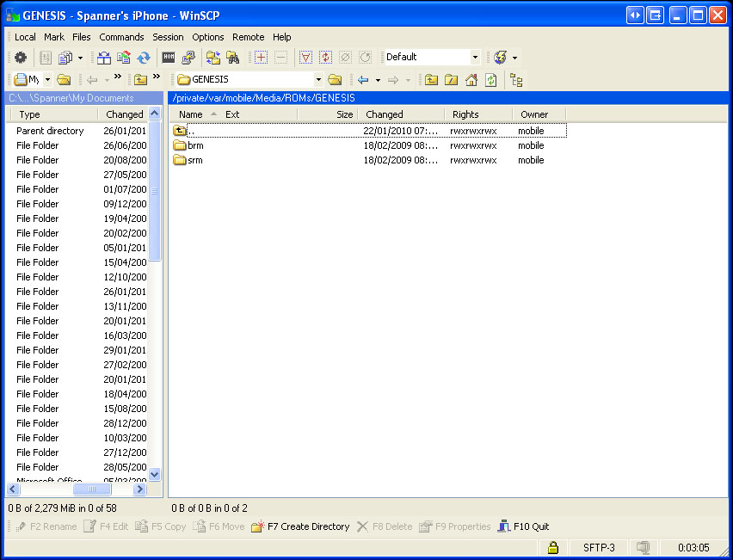733x560 pixels.
Task: Click the Invert Selection icon
Action: point(325,58)
